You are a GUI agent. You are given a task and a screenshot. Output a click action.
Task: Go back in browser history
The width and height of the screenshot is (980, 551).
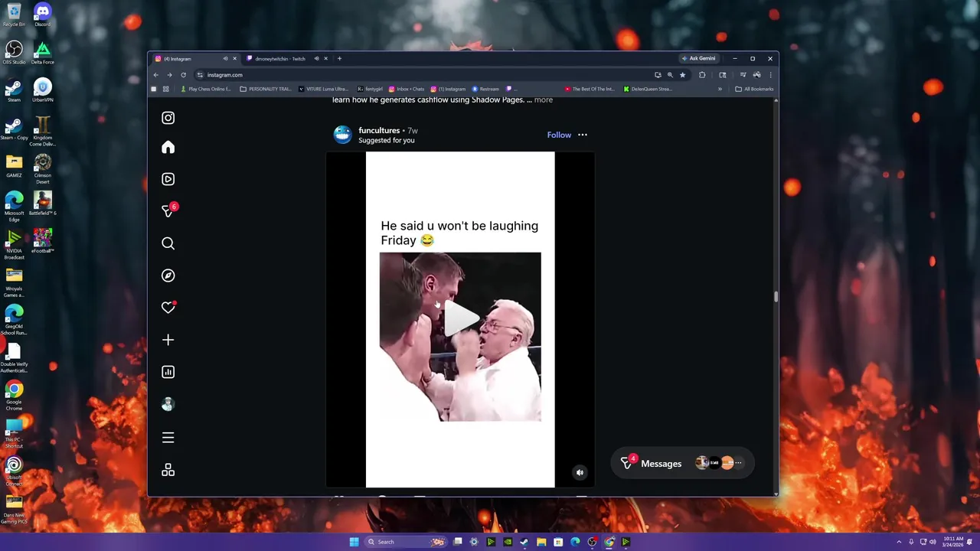155,75
